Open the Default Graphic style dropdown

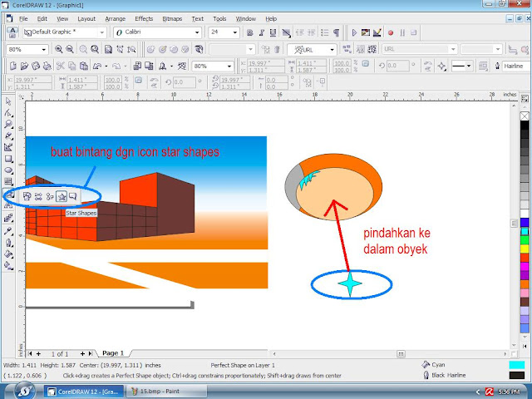click(101, 32)
